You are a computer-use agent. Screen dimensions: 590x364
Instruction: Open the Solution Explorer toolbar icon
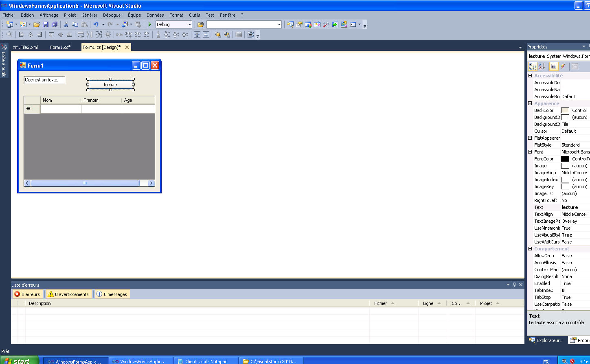click(290, 24)
